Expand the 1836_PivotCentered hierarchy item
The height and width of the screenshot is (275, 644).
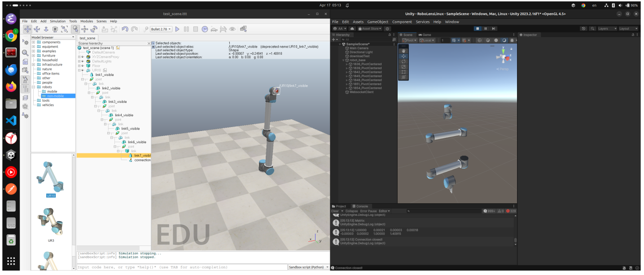pos(347,64)
